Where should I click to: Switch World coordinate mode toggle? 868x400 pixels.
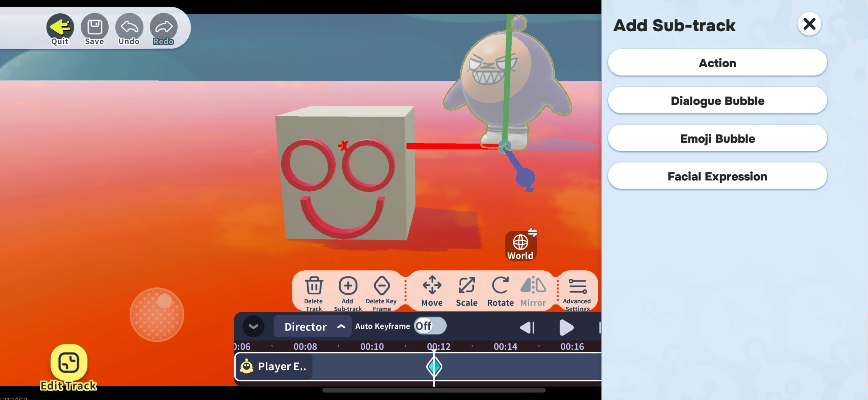click(x=521, y=246)
